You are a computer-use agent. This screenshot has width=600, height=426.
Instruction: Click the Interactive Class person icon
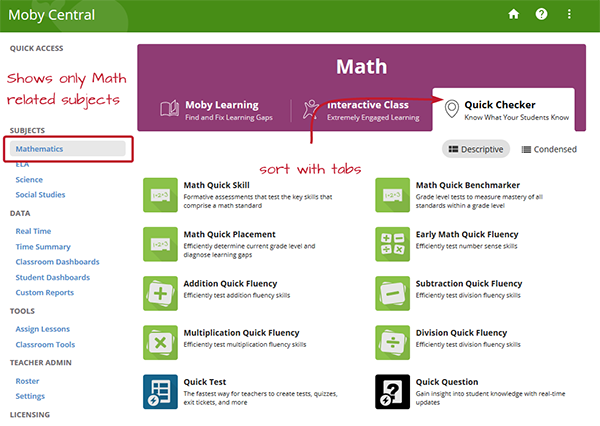click(310, 109)
